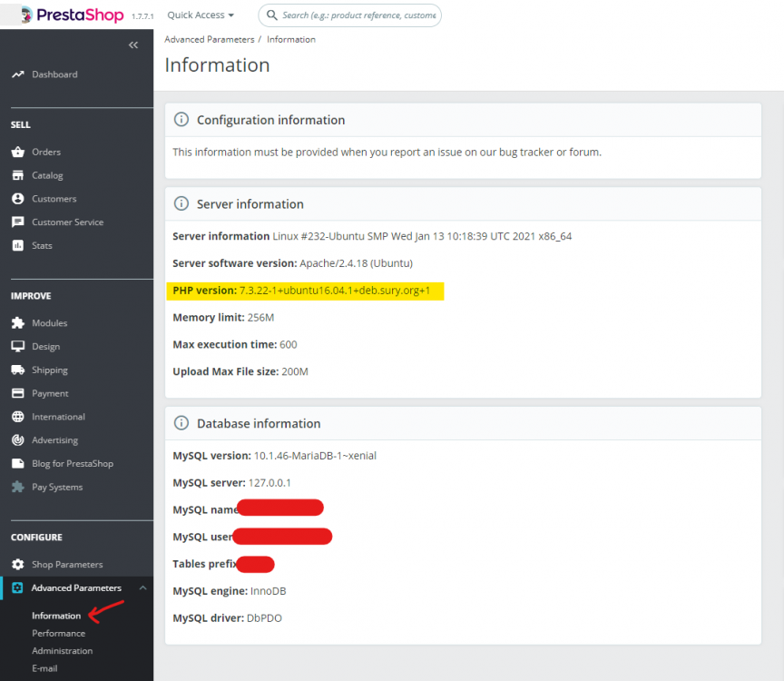
Task: Click the Information page heading
Action: [217, 65]
